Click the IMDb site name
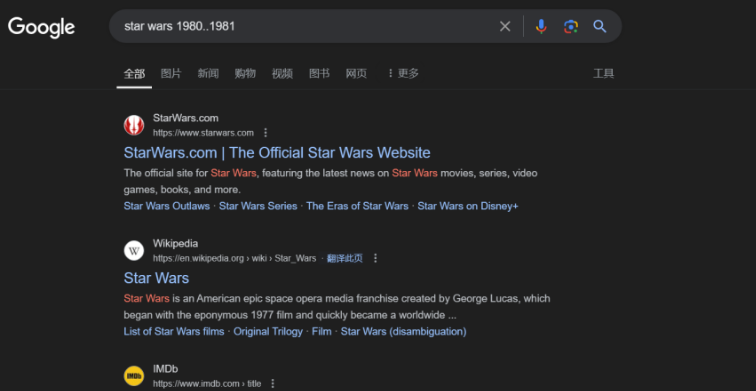Viewport: 756px width, 391px height. click(165, 369)
